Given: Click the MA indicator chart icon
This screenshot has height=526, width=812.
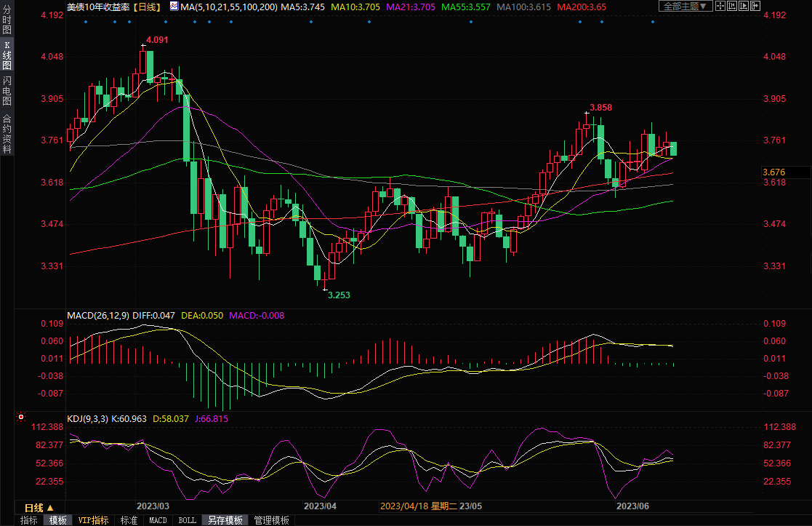Looking at the screenshot, I should tap(173, 7).
